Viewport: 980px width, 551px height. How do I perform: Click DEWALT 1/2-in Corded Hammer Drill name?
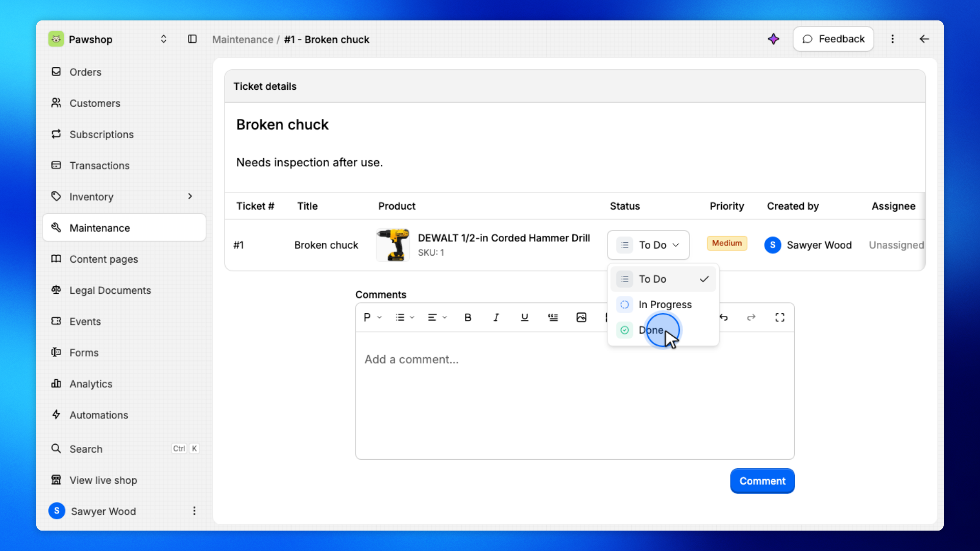504,238
